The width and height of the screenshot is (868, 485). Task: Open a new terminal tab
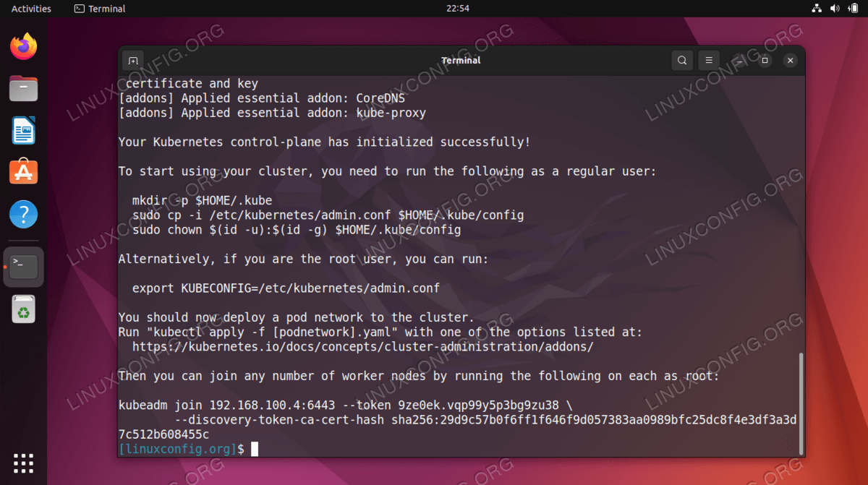point(133,61)
